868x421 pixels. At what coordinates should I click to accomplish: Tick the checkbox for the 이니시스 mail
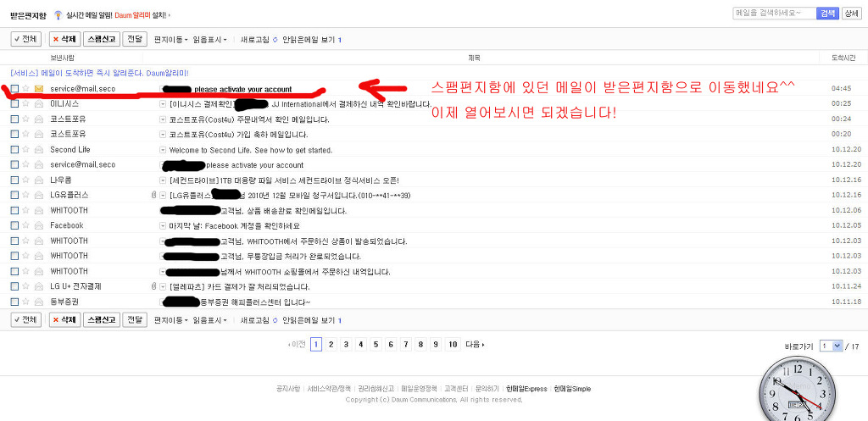click(x=15, y=104)
